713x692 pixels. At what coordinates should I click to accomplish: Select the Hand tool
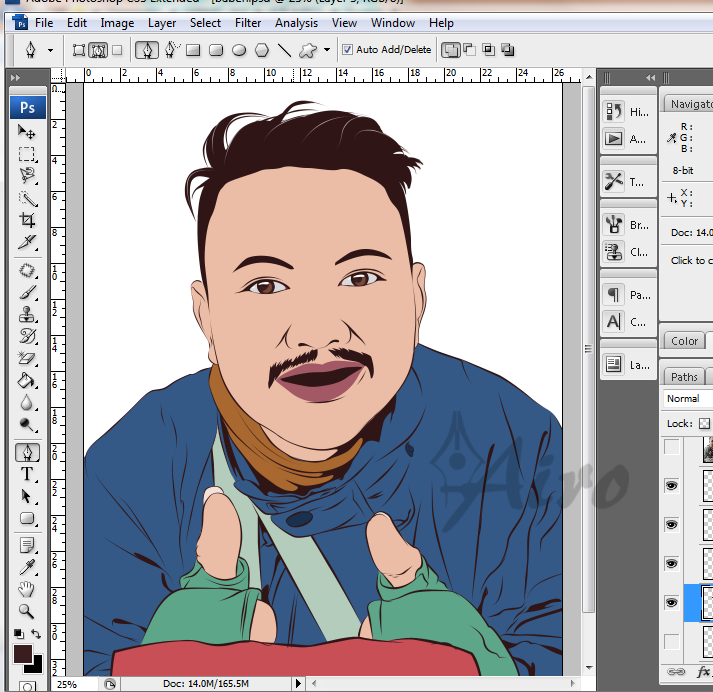click(x=27, y=590)
